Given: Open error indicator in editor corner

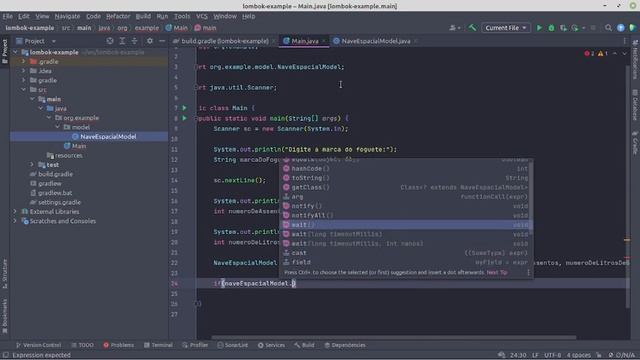Looking at the screenshot, I should 589,53.
